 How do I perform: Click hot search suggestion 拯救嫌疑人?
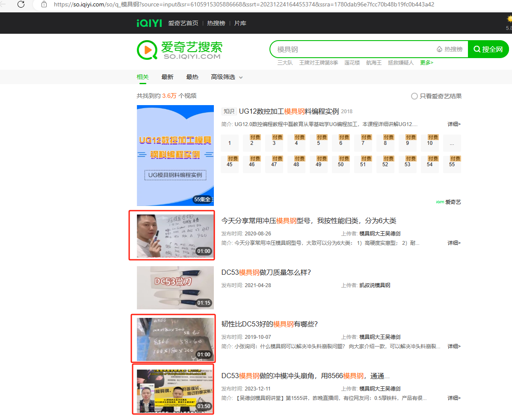pyautogui.click(x=401, y=63)
